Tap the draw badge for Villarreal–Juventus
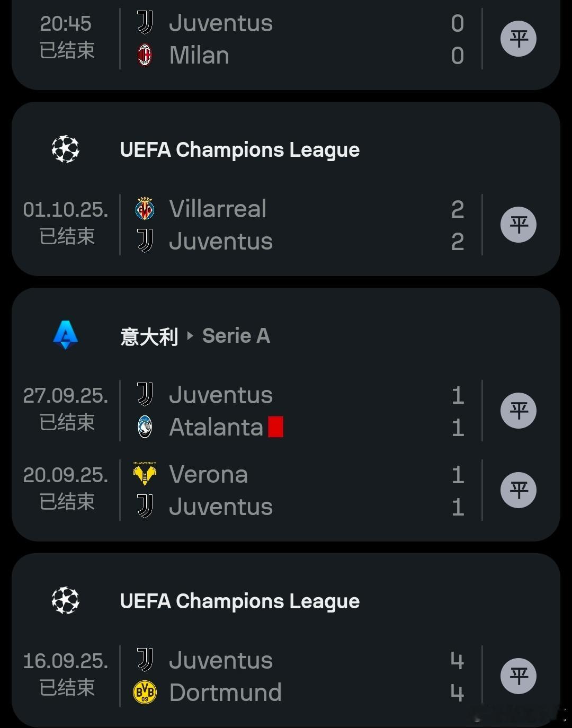 tap(519, 225)
